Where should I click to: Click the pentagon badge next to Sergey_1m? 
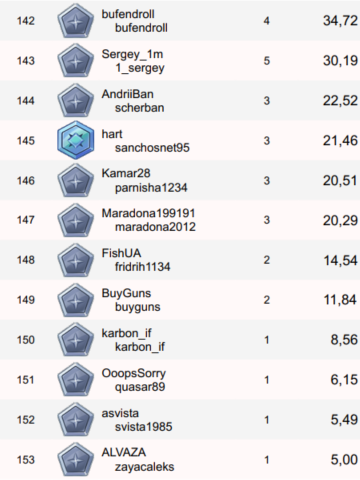pos(76,61)
